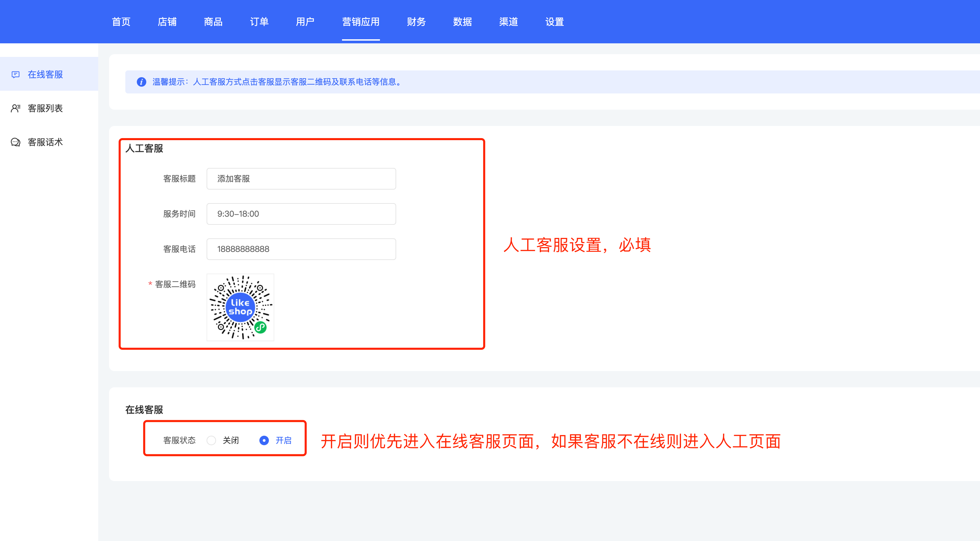Select the 开启 radio button
The width and height of the screenshot is (980, 541).
264,440
